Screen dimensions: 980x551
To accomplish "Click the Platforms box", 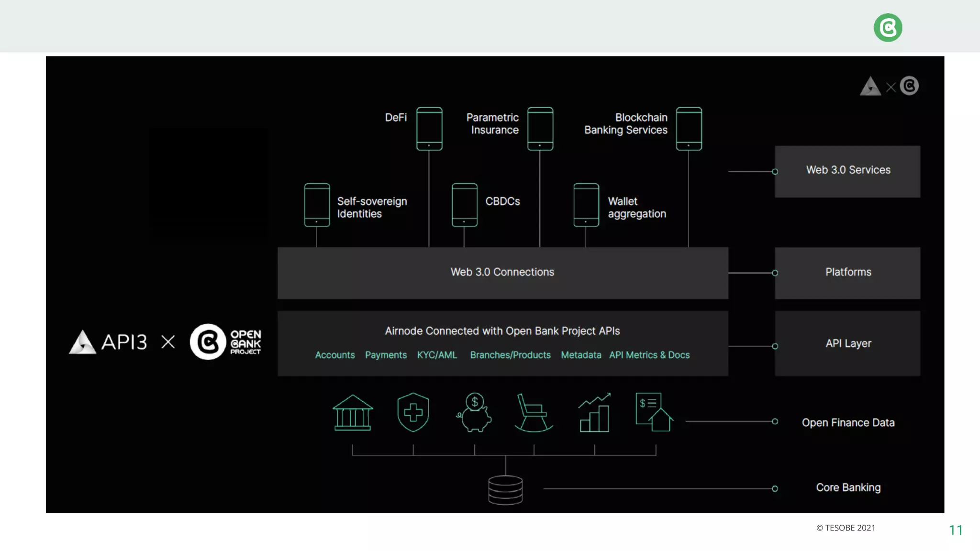I will (847, 273).
